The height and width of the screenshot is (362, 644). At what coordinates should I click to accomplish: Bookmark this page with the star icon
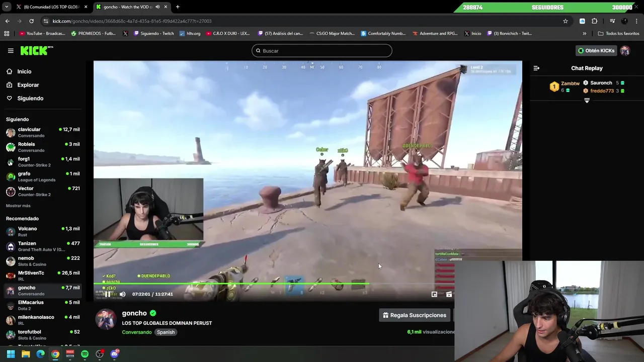pos(566,21)
